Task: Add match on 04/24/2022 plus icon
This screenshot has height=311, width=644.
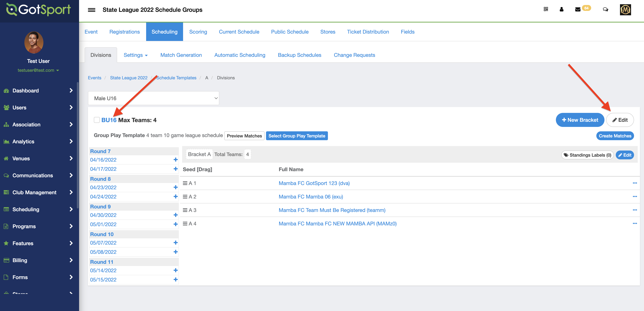Action: coord(176,196)
